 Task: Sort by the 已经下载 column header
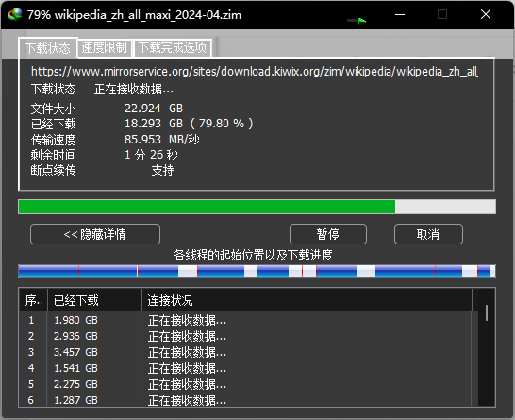[x=94, y=300]
